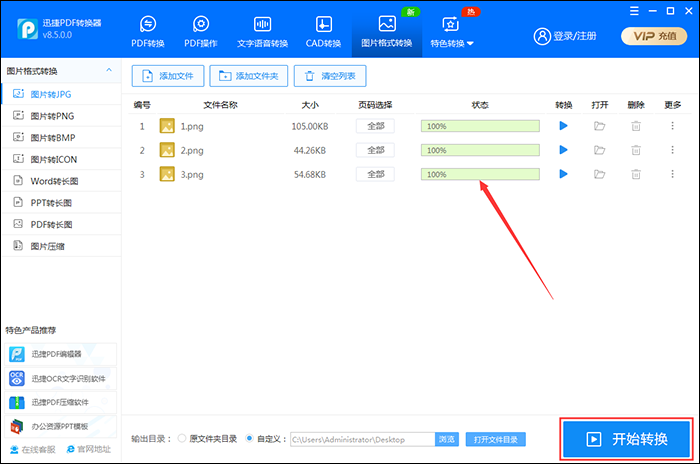Select 图片转JPG in the sidebar

[x=61, y=94]
